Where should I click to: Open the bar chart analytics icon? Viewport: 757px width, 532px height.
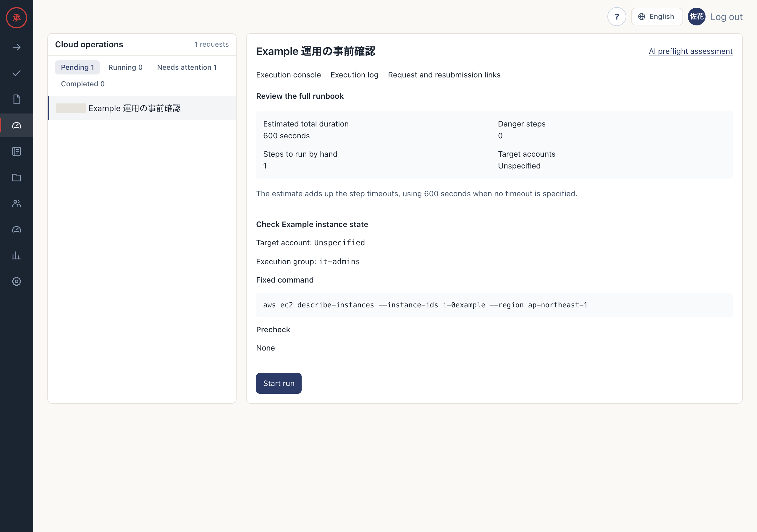(17, 255)
